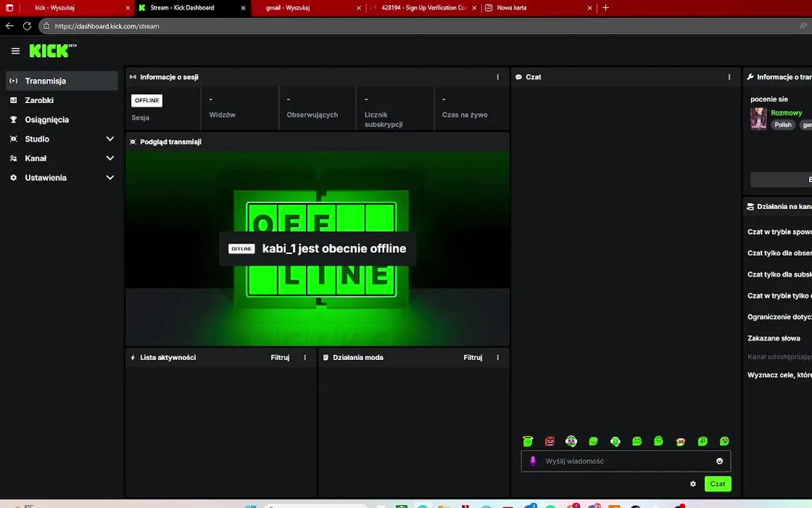Select the red angry face emote
This screenshot has width=812, height=508.
pyautogui.click(x=550, y=441)
